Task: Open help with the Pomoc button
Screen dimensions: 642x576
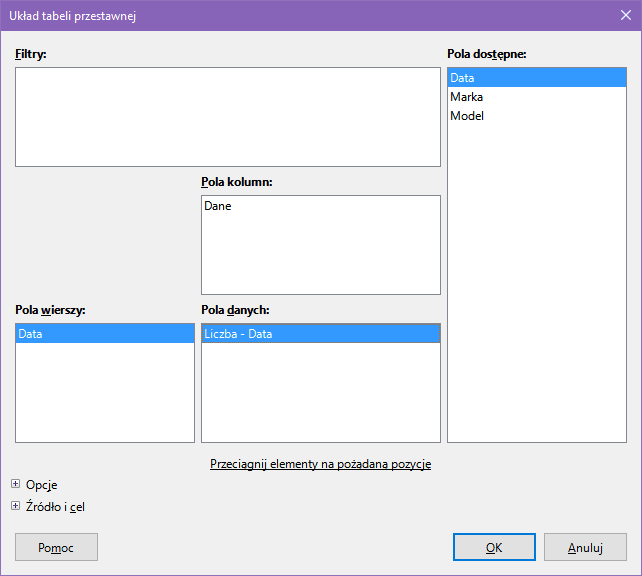Action: tap(56, 547)
